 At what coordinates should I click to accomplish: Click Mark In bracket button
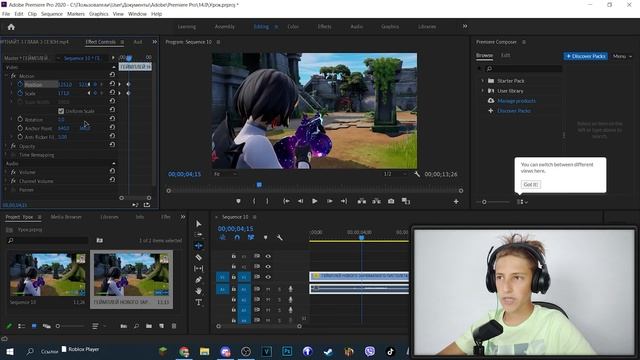[253, 201]
